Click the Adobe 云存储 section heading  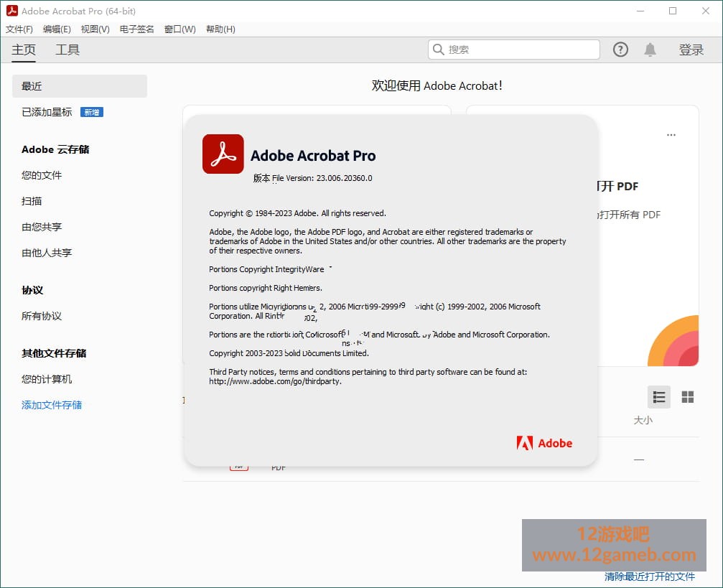[x=55, y=149]
